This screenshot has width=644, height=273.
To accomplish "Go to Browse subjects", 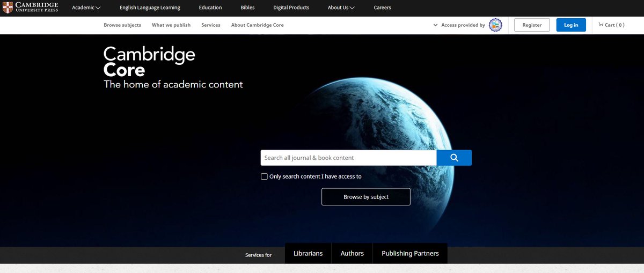I will [x=122, y=25].
